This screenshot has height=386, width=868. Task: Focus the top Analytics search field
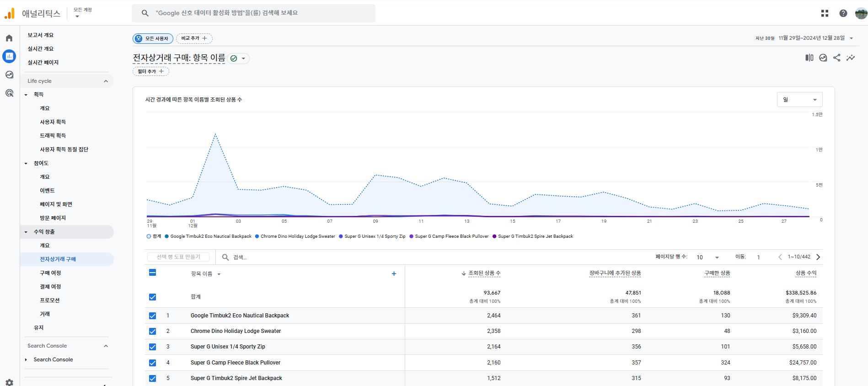pyautogui.click(x=254, y=13)
